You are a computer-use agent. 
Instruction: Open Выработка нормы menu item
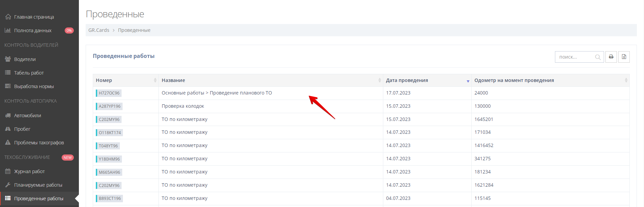[x=34, y=86]
